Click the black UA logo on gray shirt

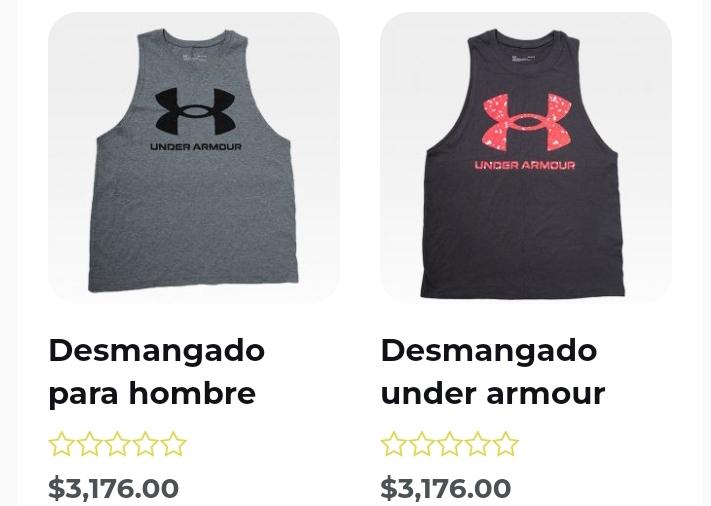(x=195, y=112)
